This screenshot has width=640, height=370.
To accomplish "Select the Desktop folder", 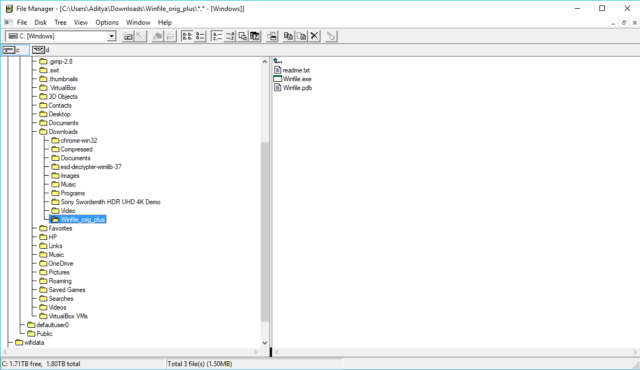I will tap(55, 114).
